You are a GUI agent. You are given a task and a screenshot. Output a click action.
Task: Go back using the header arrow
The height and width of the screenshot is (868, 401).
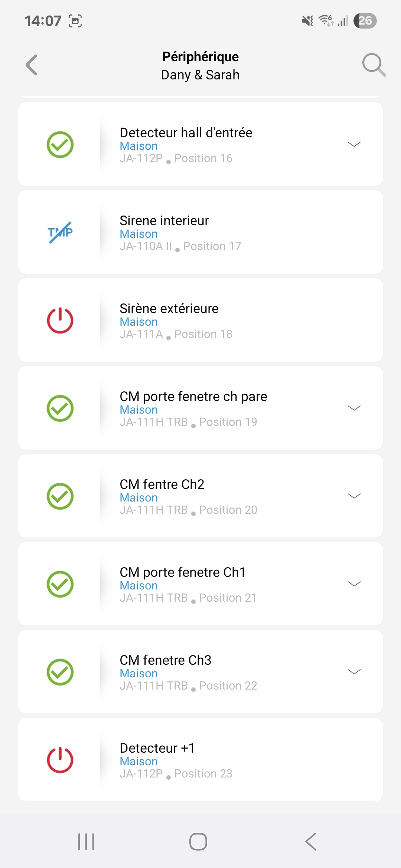(32, 65)
